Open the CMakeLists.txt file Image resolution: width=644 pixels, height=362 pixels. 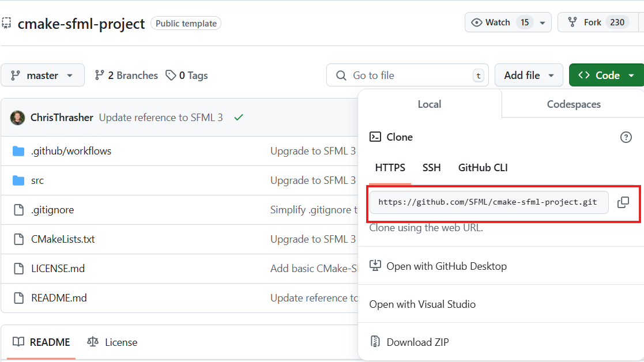pyautogui.click(x=63, y=239)
